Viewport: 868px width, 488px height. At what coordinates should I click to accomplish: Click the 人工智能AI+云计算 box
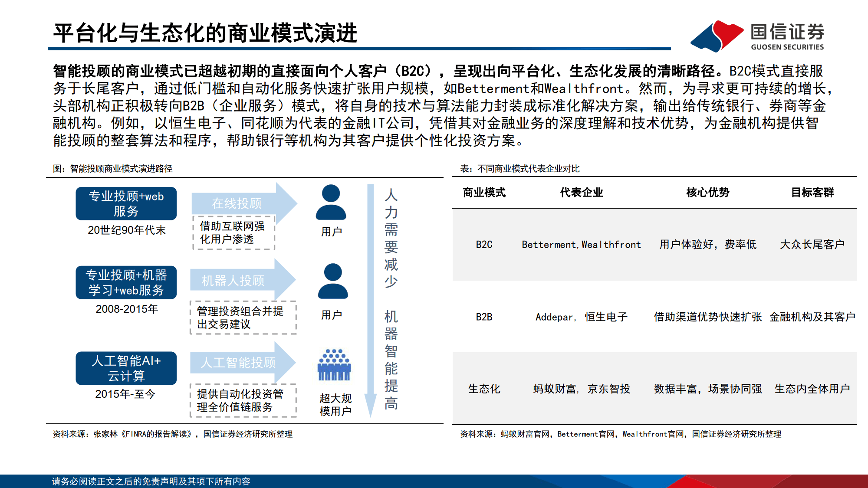pyautogui.click(x=126, y=368)
